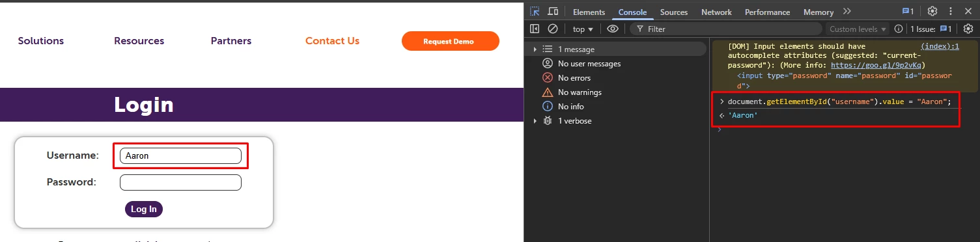The height and width of the screenshot is (242, 980).
Task: Toggle the console sidebar icon
Action: coord(535,29)
